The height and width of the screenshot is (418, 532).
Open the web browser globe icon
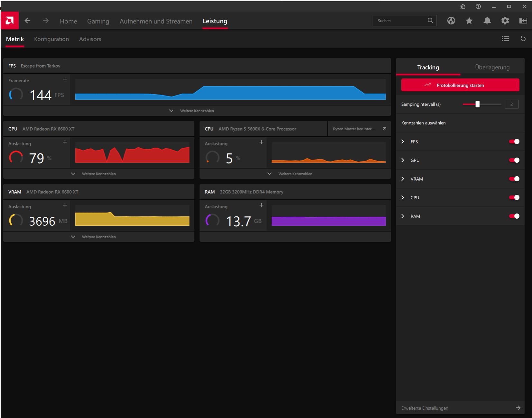(451, 21)
